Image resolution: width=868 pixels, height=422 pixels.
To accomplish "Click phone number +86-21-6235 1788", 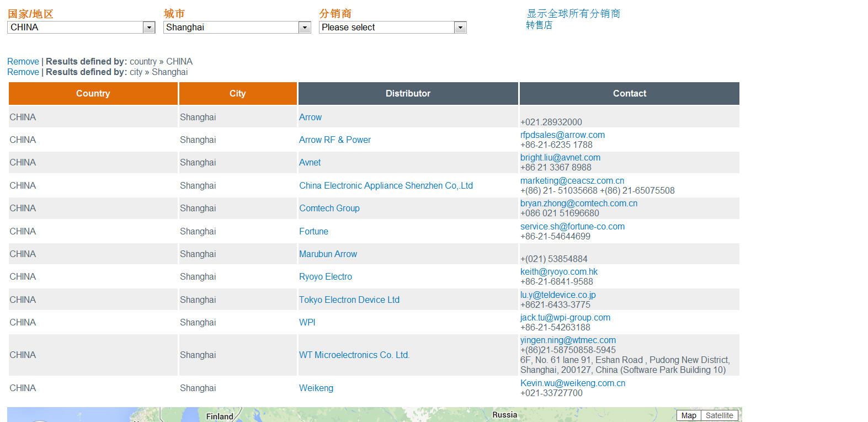I will (x=556, y=145).
